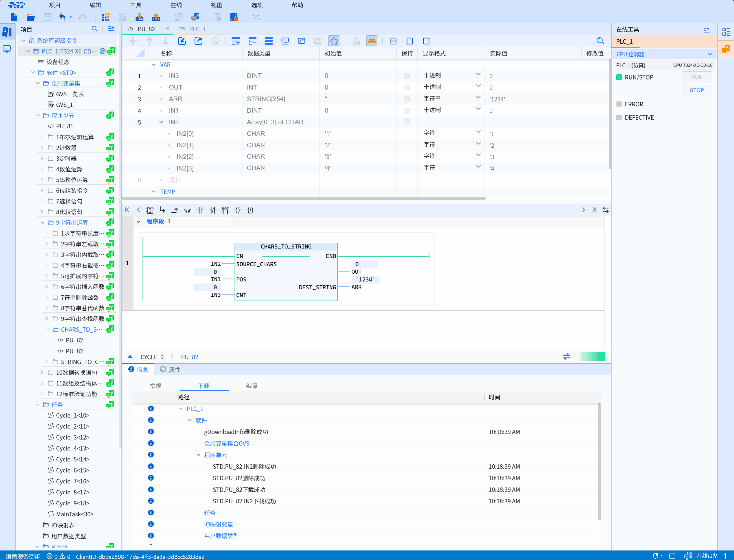This screenshot has height=560, width=734.
Task: Expand the 3定时器 folder
Action: coord(42,158)
